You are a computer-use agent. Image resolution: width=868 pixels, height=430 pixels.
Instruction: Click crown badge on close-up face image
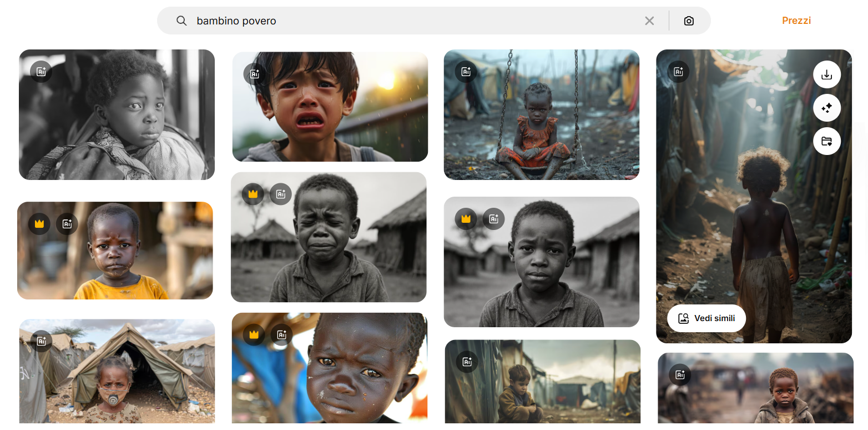(x=254, y=334)
